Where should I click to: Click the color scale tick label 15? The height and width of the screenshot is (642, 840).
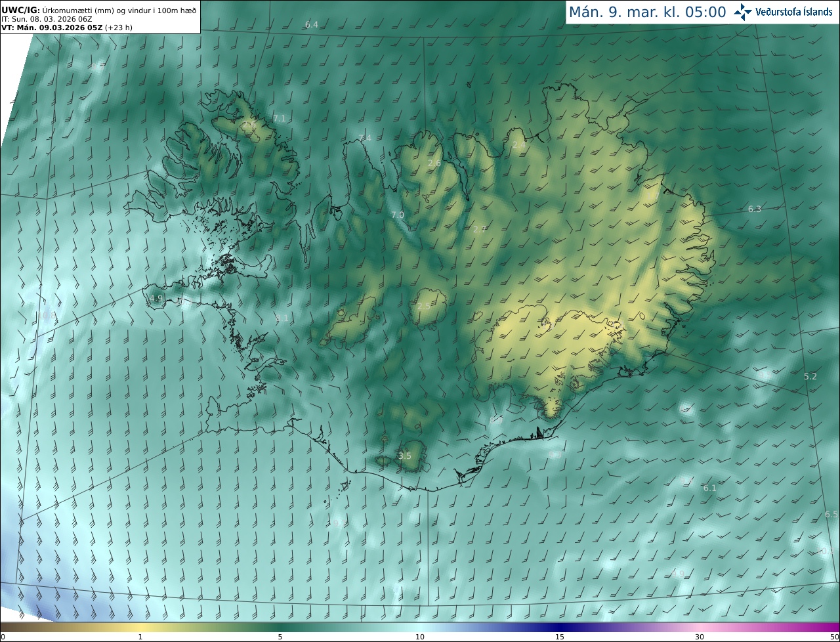[x=560, y=637]
